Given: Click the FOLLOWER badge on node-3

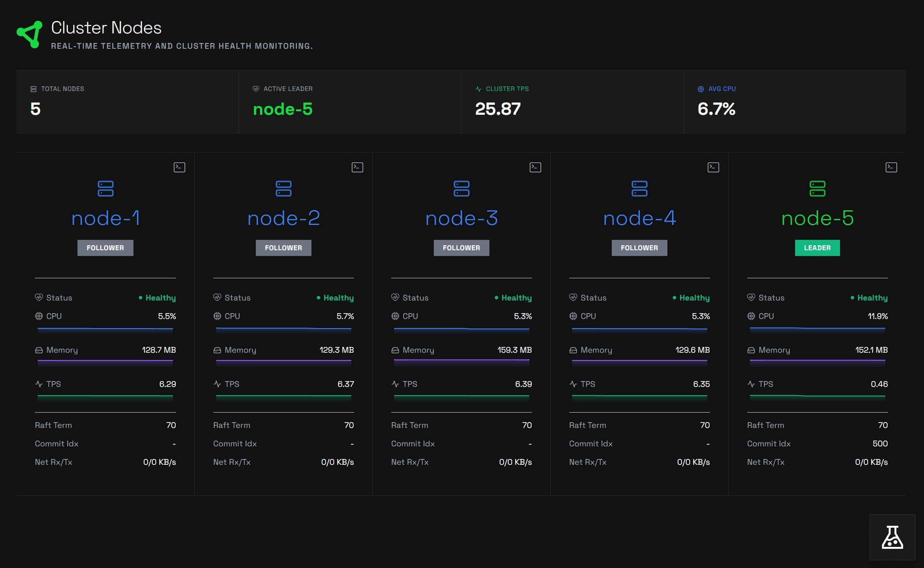Looking at the screenshot, I should 461,248.
